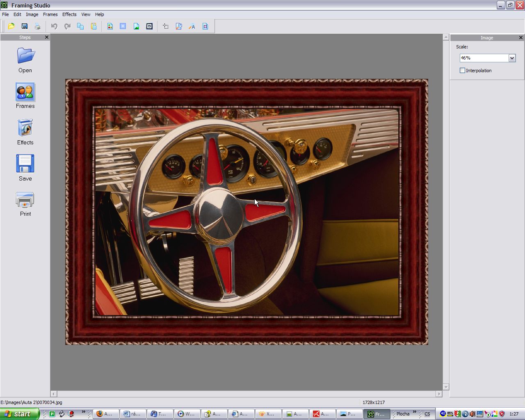Click the undo arrow in the toolbar
Image resolution: width=525 pixels, height=420 pixels.
coord(54,26)
